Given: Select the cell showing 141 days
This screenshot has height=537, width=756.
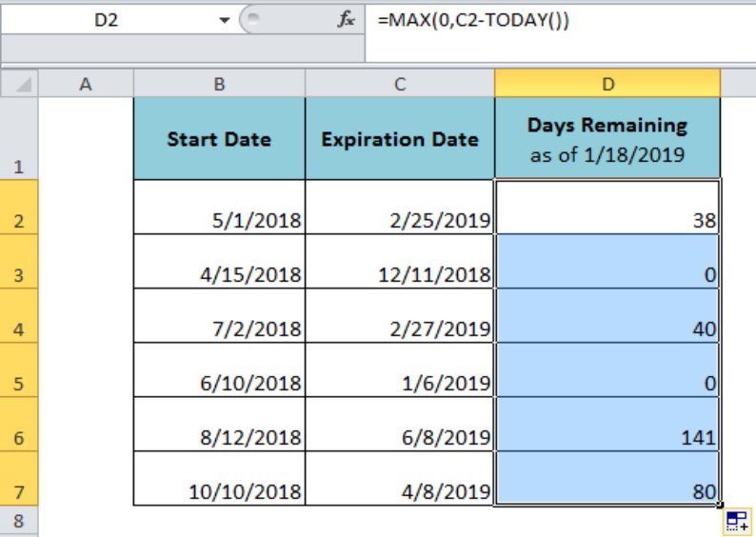Looking at the screenshot, I should coord(607,425).
